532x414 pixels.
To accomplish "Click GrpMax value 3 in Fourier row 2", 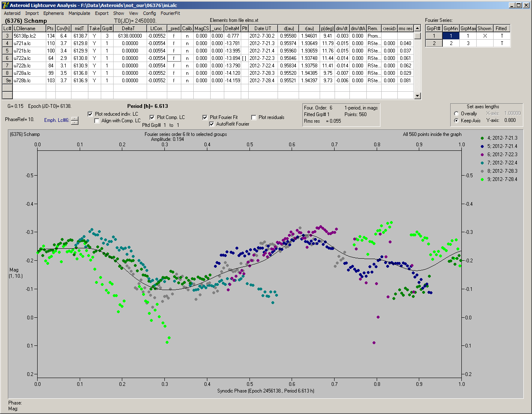I will pos(468,43).
